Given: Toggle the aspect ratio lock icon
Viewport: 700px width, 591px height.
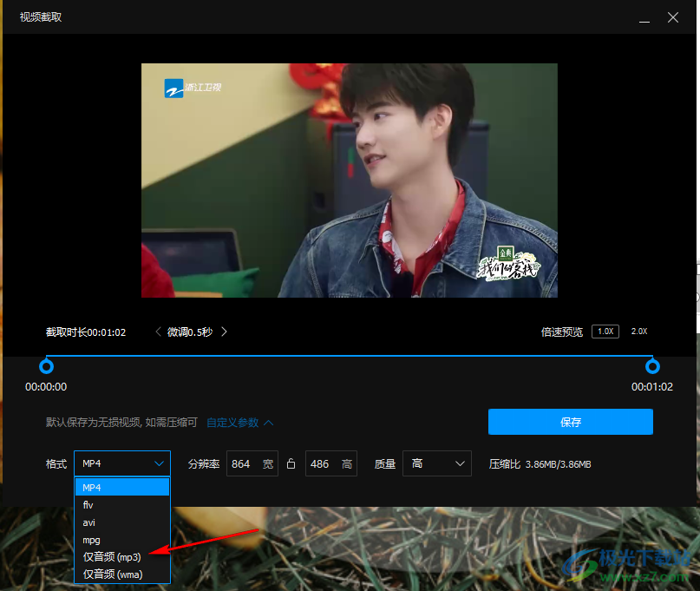Looking at the screenshot, I should point(291,463).
